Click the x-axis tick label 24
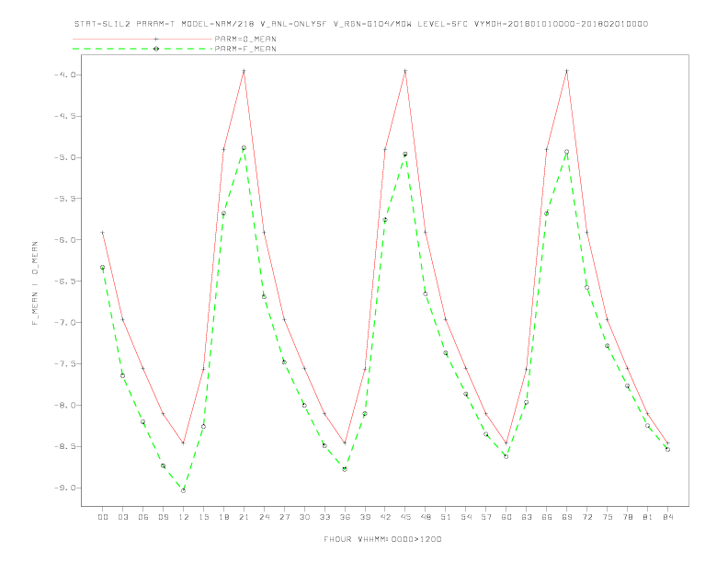The width and height of the screenshot is (728, 563). point(264,517)
